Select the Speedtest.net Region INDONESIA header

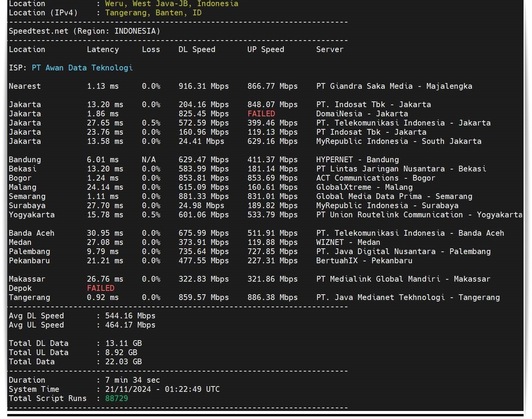pos(85,31)
